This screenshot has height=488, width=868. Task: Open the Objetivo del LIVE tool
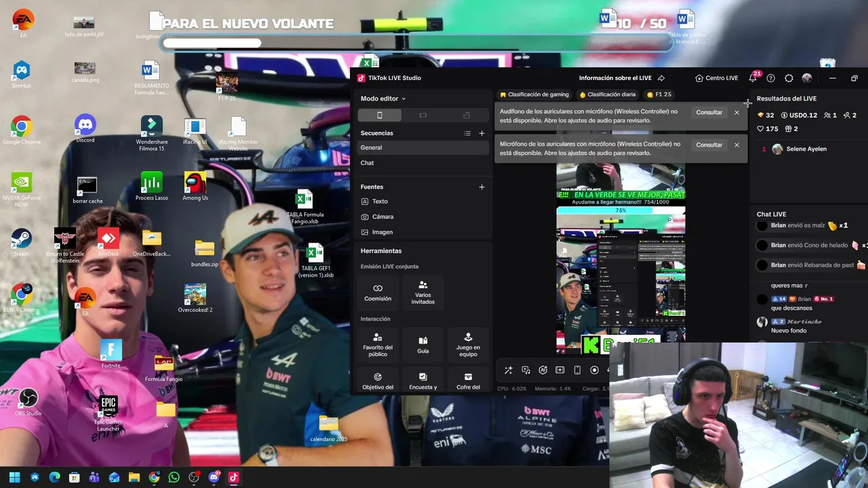pos(378,380)
